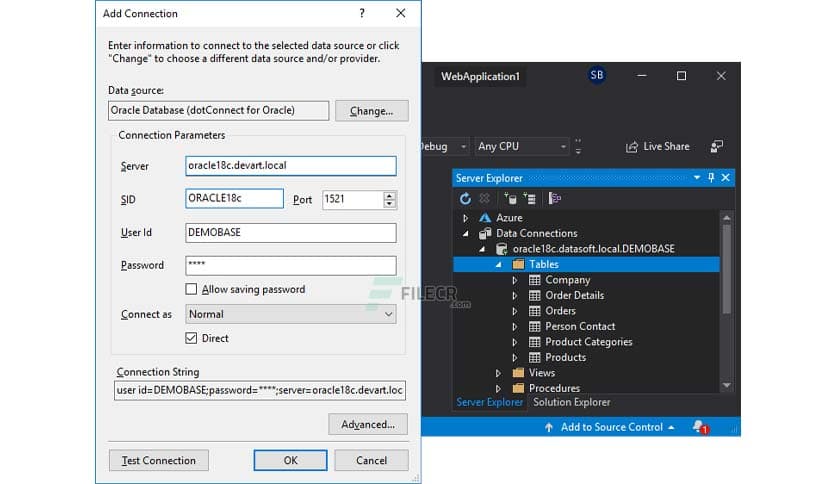Cancel the Add Connection dialog

click(x=372, y=461)
